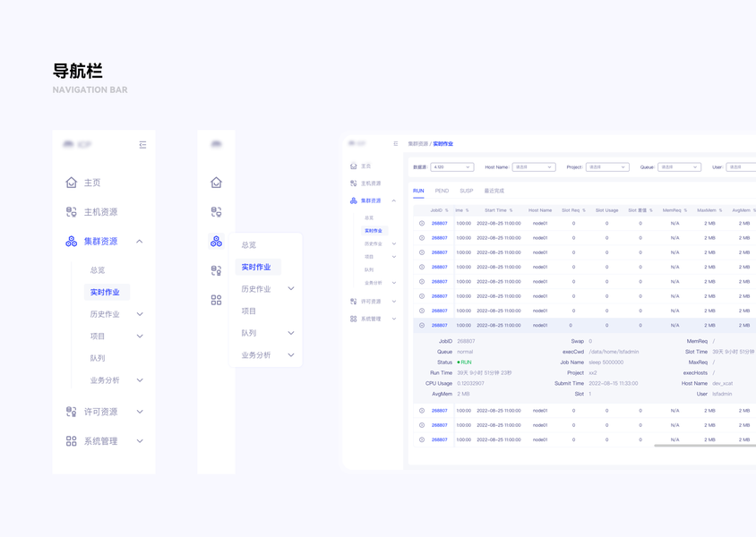This screenshot has width=756, height=537.
Task: Expand 许可资源 in the expanded navigation bar
Action: coord(140,412)
